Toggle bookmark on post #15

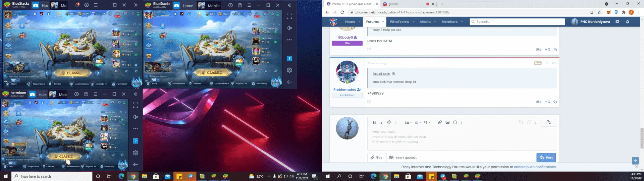(x=547, y=63)
